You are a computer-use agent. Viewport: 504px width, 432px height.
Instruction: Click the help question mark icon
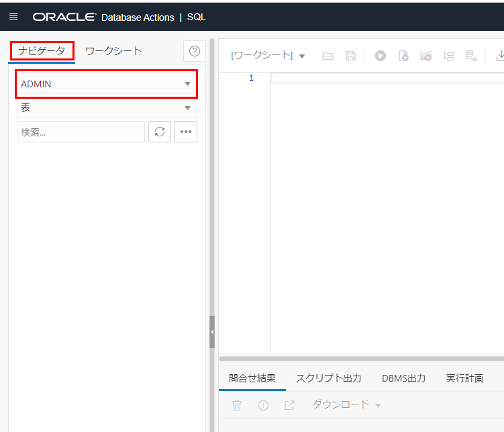[x=195, y=51]
